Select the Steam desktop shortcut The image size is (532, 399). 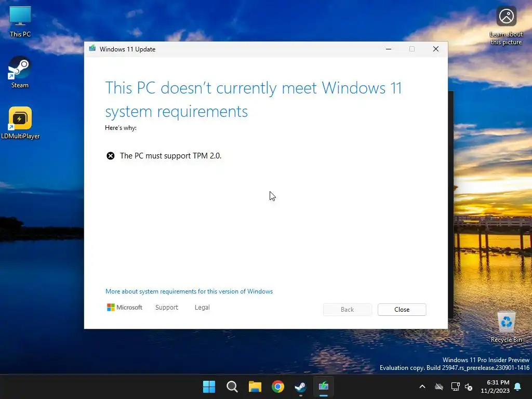point(20,72)
